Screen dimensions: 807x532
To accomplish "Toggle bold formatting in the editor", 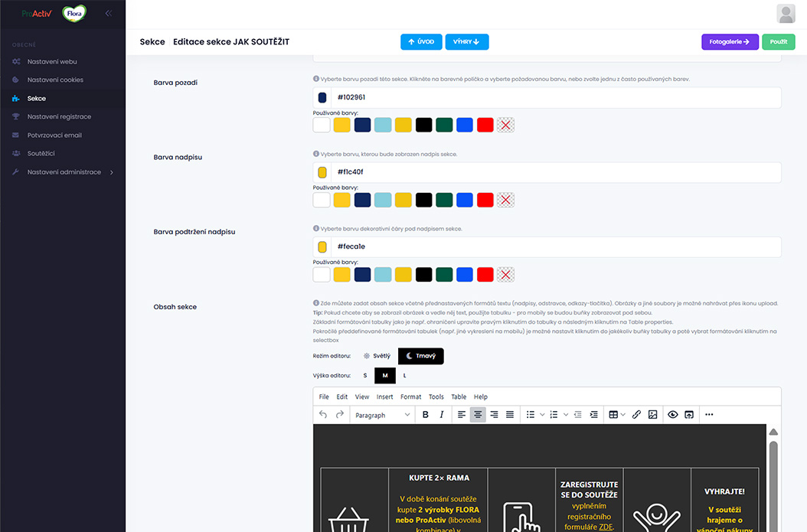I will (426, 415).
